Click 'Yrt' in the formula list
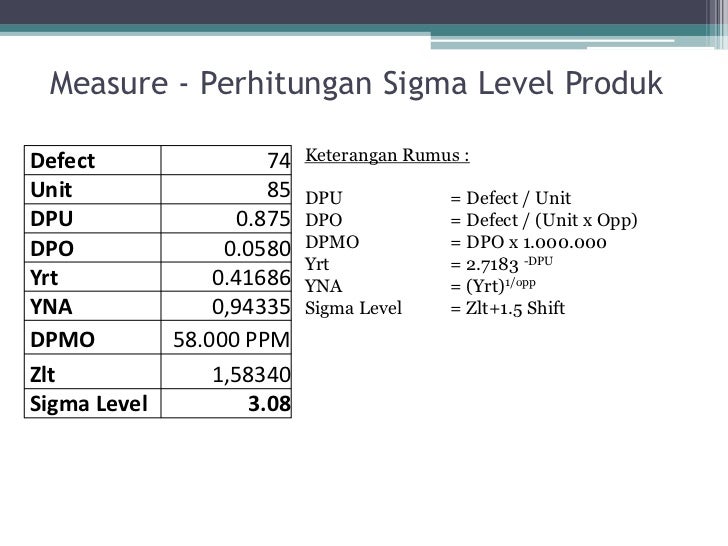 (317, 264)
